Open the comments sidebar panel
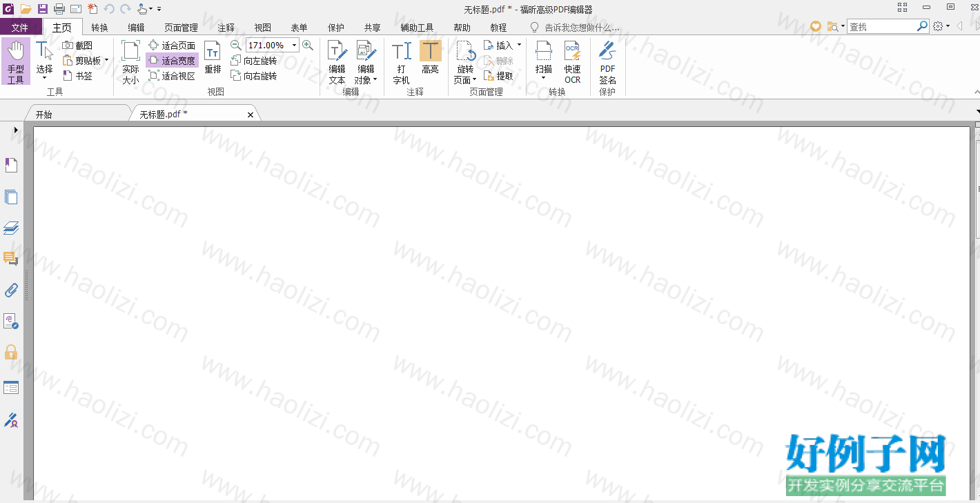This screenshot has height=503, width=980. [11, 259]
